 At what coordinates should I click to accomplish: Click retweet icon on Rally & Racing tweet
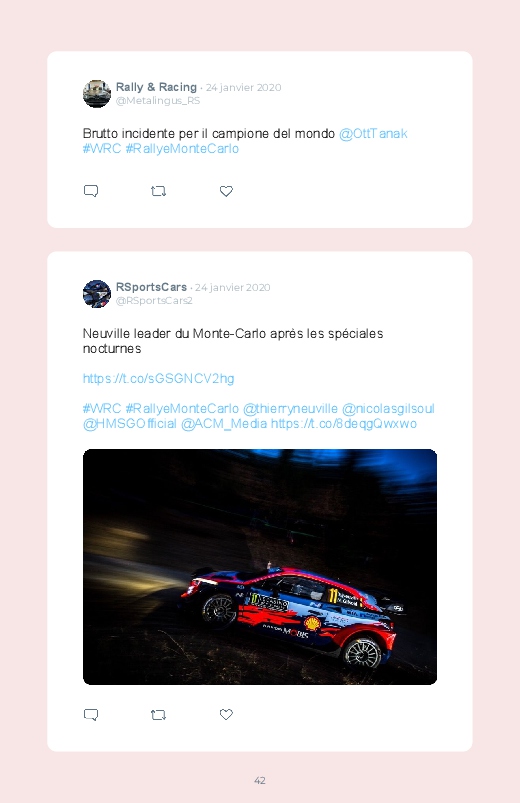pyautogui.click(x=158, y=191)
